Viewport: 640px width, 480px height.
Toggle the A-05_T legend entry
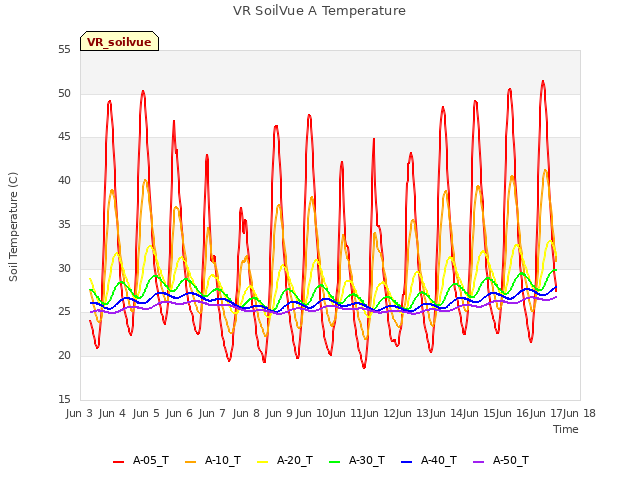tap(141, 461)
